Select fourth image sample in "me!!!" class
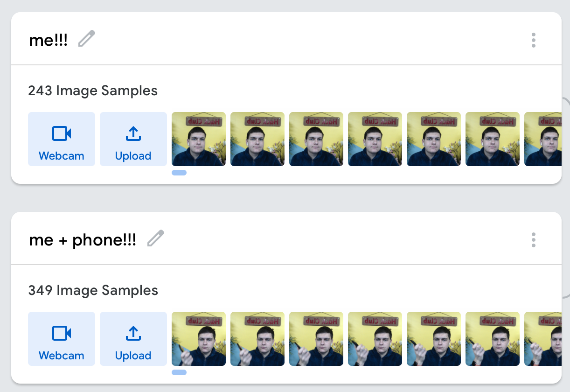Screen dimensions: 570x392 click(375, 139)
